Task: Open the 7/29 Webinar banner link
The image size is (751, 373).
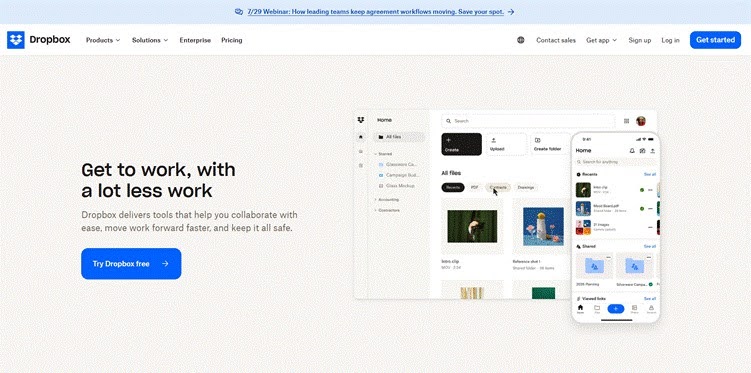Action: tap(376, 12)
